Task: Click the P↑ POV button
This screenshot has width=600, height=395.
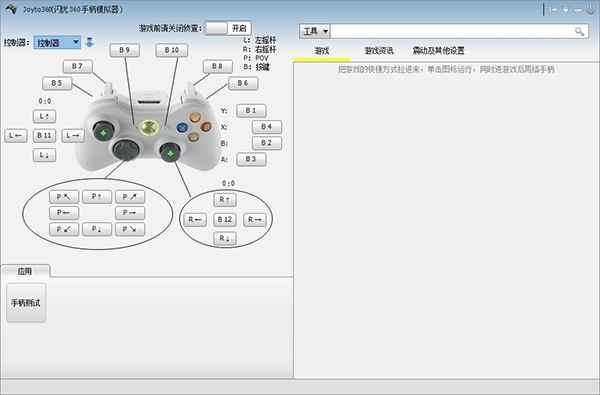Action: [97, 197]
